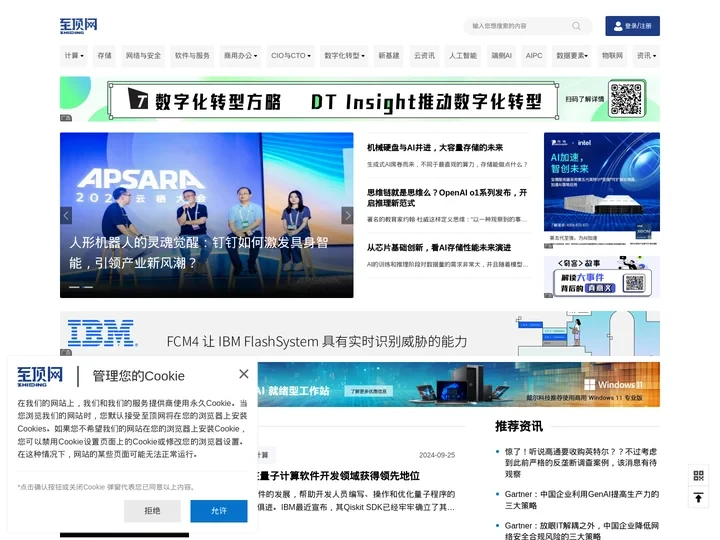720x540 pixels.
Task: Click the 管理您的Cookie dialog title
Action: (139, 376)
